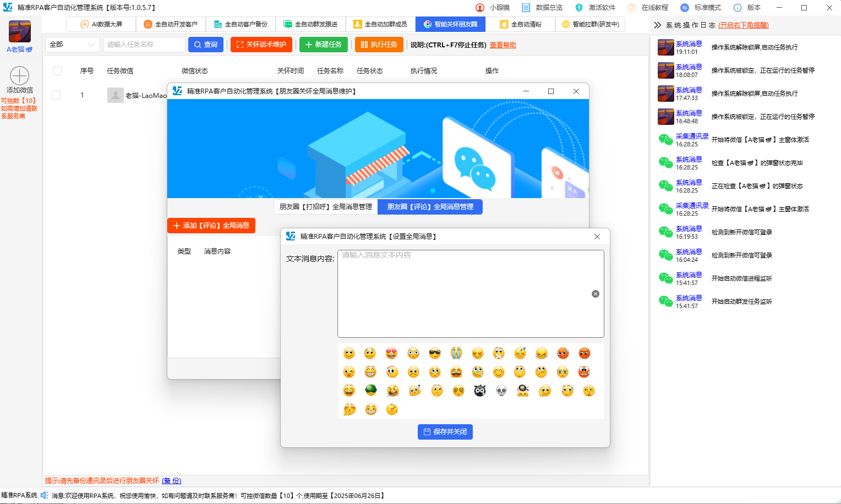
Task: Click 版本 version info
Action: (747, 8)
